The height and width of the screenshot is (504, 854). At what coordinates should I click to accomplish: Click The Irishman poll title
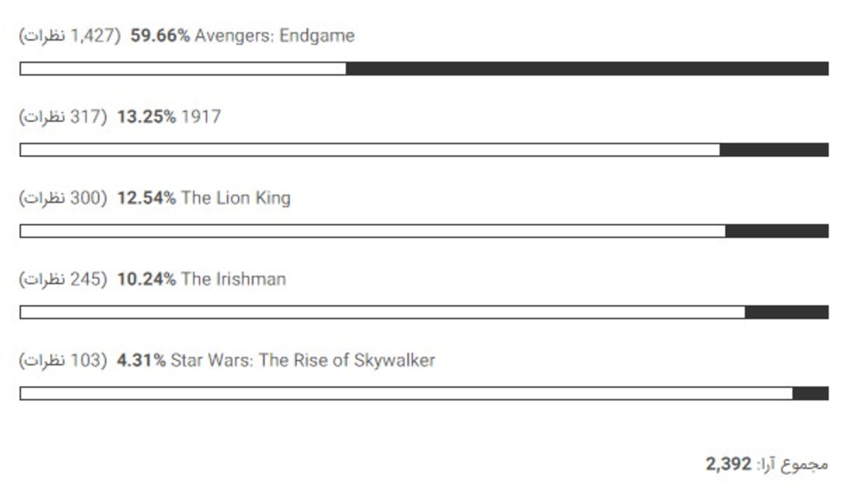[234, 279]
